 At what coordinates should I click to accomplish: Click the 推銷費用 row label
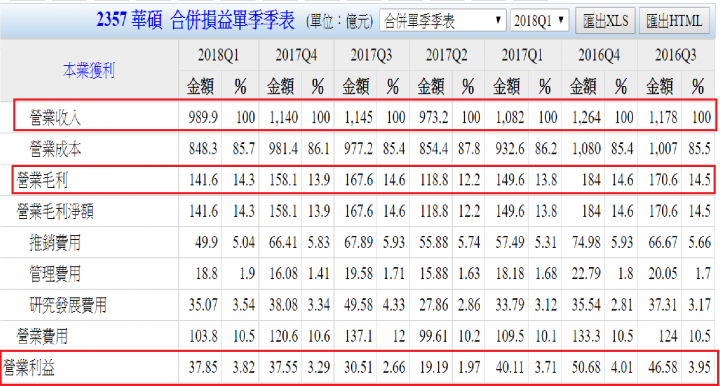[56, 242]
